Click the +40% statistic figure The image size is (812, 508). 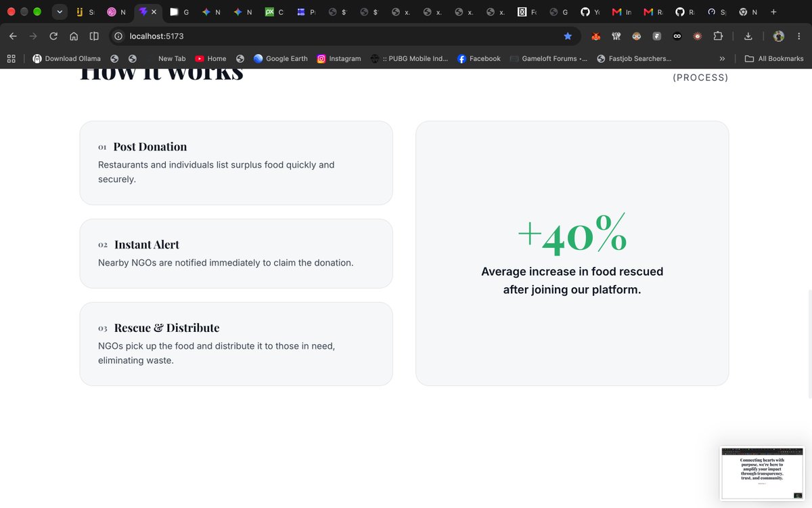572,234
